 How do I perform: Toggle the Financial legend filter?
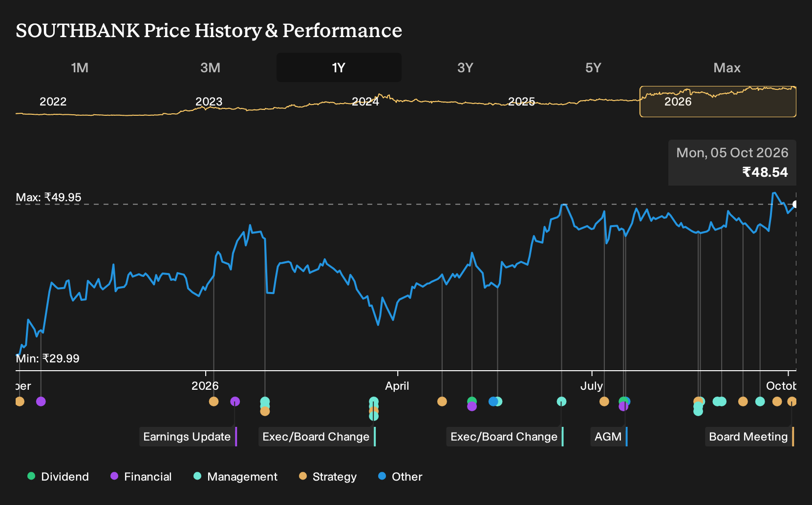[x=141, y=477]
